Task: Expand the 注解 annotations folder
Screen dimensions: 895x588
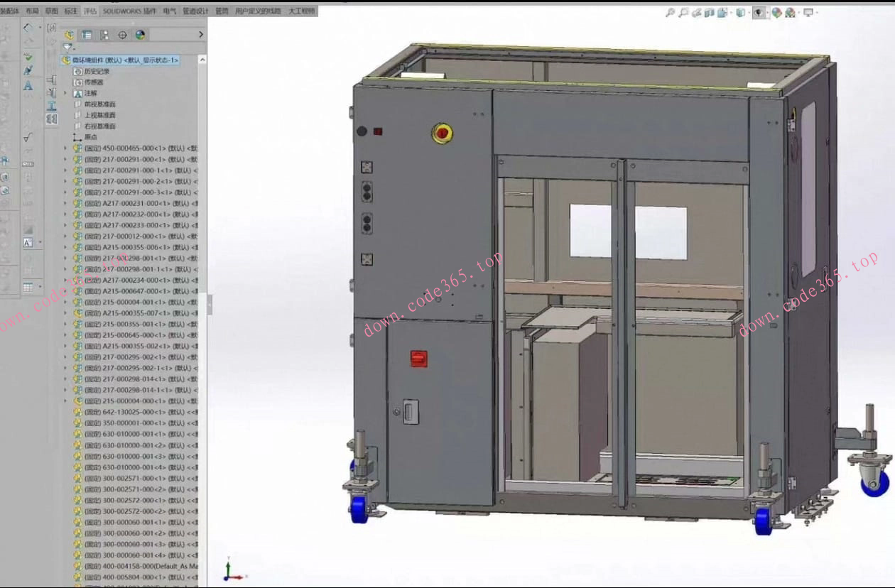Action: click(x=65, y=93)
